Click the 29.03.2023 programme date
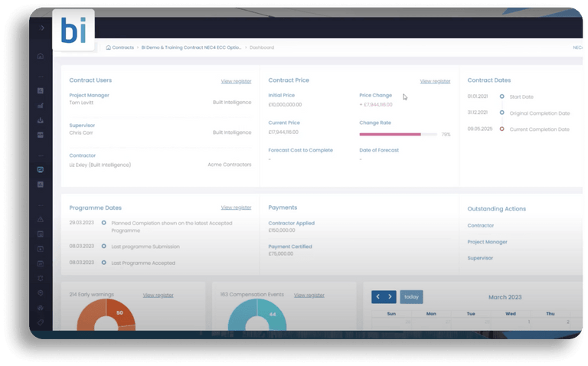 pos(81,222)
